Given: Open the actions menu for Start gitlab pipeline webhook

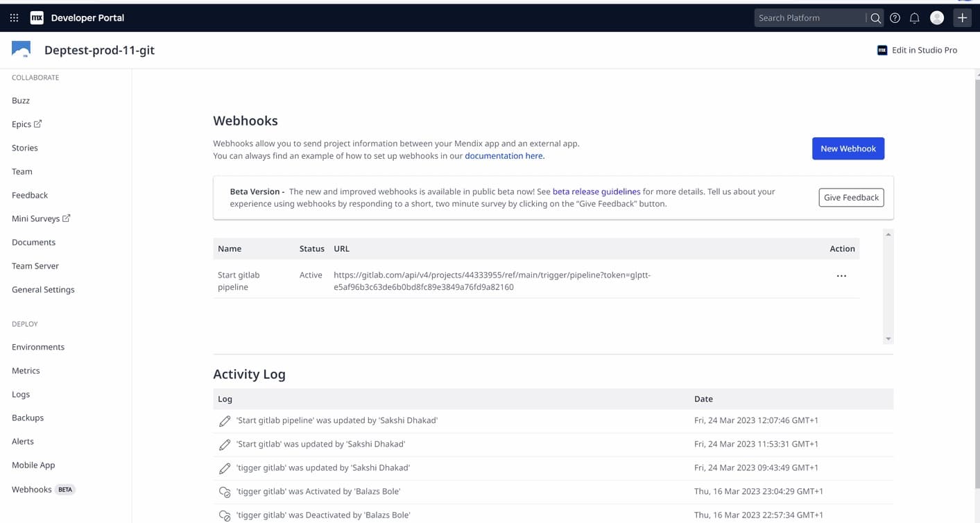Looking at the screenshot, I should pyautogui.click(x=841, y=275).
